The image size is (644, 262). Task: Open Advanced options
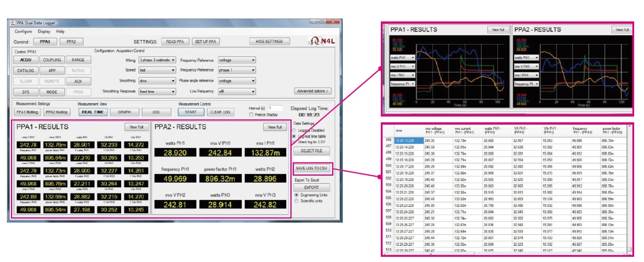(x=313, y=91)
